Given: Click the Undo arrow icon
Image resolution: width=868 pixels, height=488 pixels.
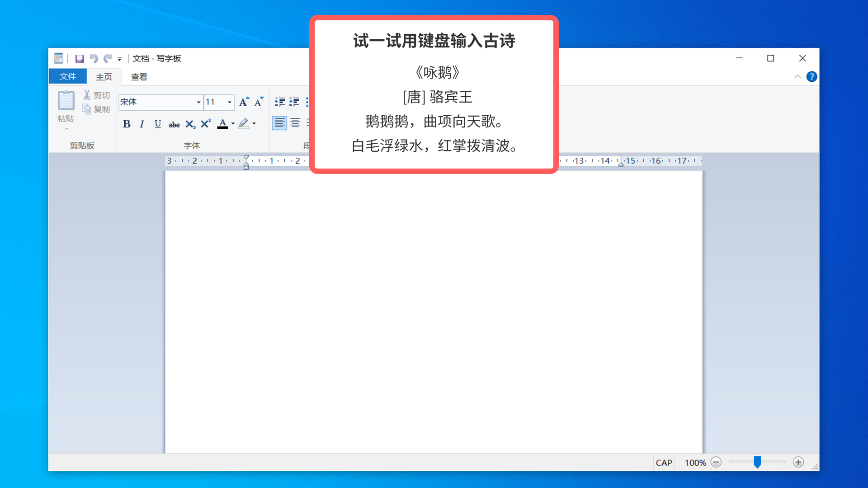Looking at the screenshot, I should pos(94,59).
